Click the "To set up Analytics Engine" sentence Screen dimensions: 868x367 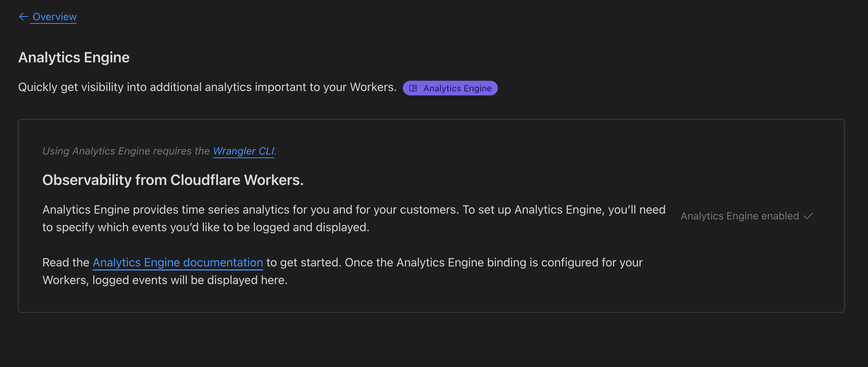click(x=564, y=210)
